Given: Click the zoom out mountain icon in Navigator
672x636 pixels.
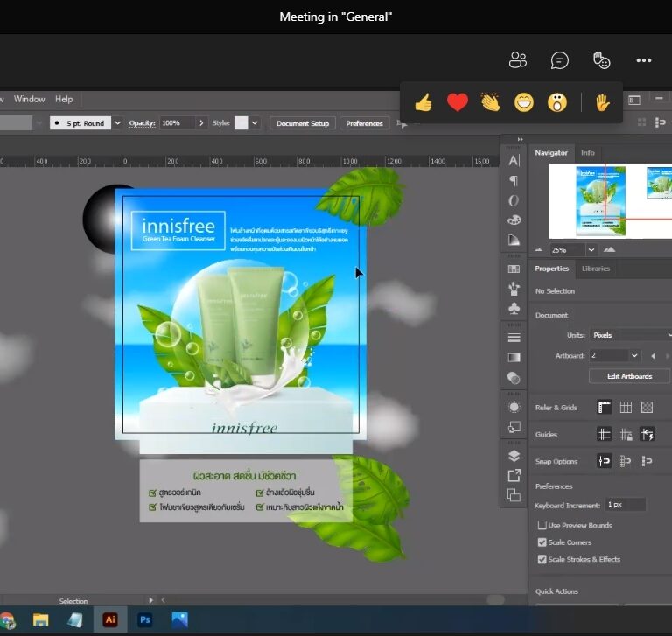Looking at the screenshot, I should [x=539, y=250].
